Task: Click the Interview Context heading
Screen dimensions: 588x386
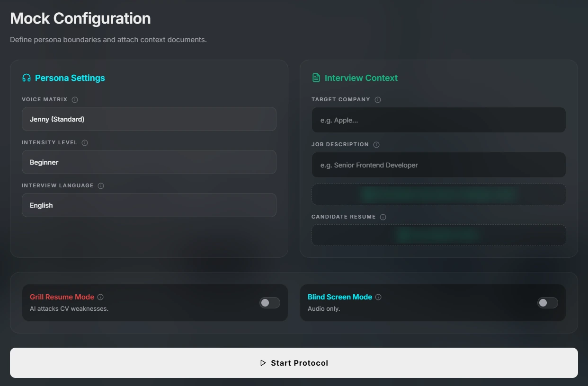Action: coord(361,78)
